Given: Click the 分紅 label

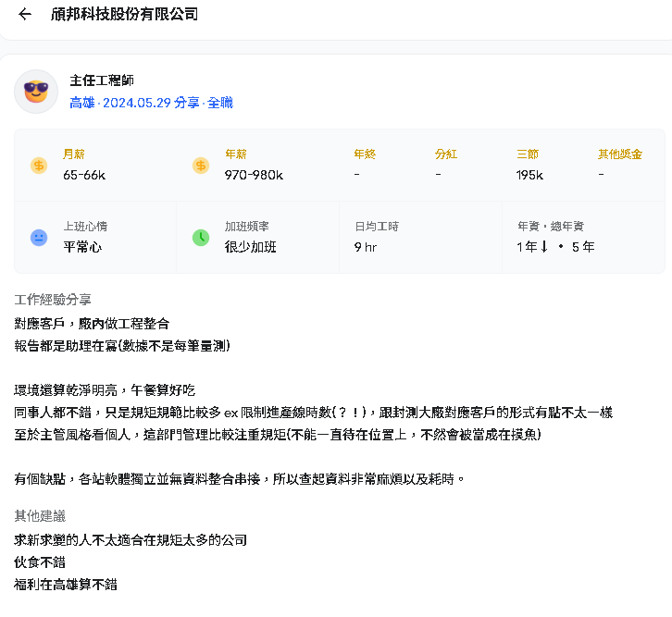Looking at the screenshot, I should pyautogui.click(x=446, y=154).
